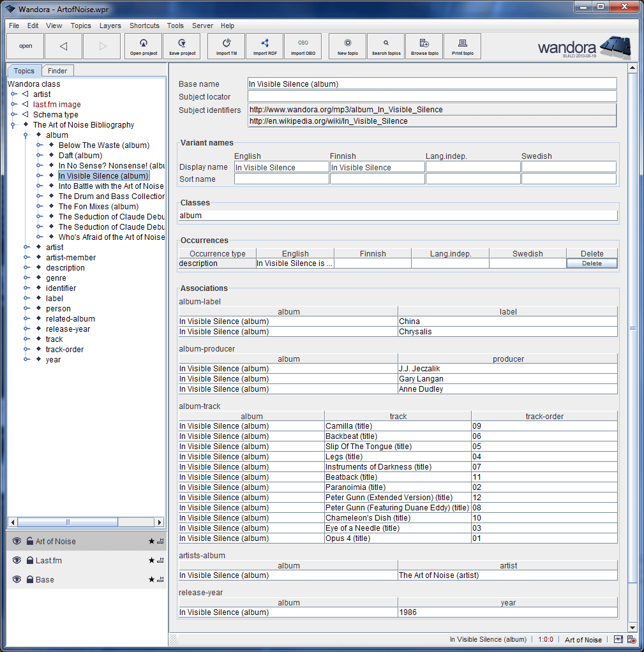Hide the Art of Noise layer
The image size is (644, 652).
coord(15,541)
